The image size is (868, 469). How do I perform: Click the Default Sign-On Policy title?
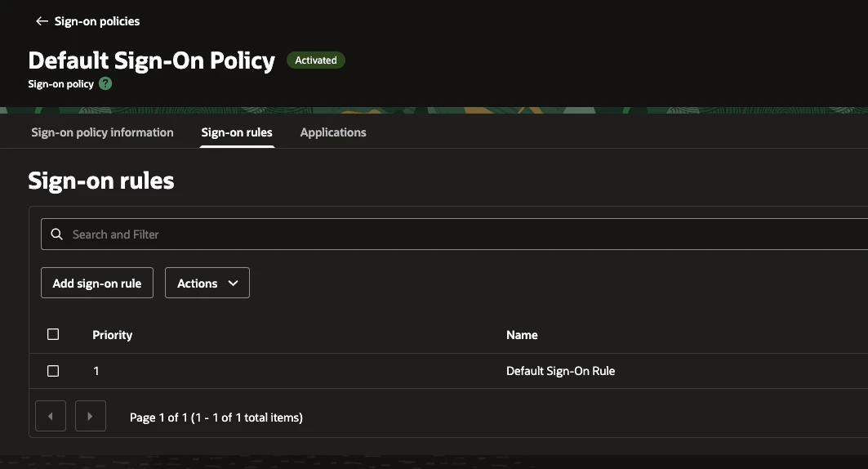click(x=152, y=60)
